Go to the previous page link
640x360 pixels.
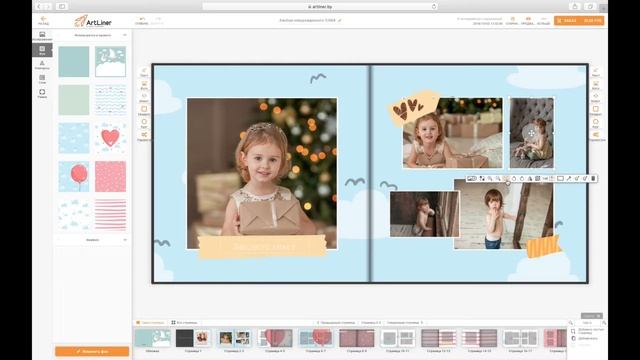coord(336,322)
